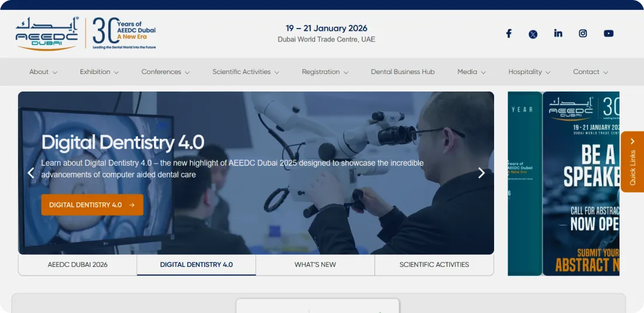Viewport: 644px width, 313px height.
Task: Visit the LinkedIn profile icon
Action: pos(558,33)
